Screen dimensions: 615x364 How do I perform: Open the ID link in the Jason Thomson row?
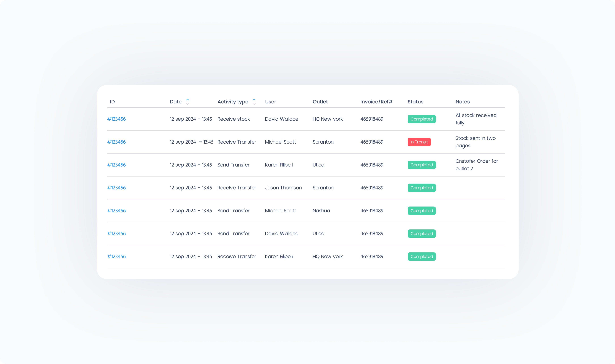[116, 188]
